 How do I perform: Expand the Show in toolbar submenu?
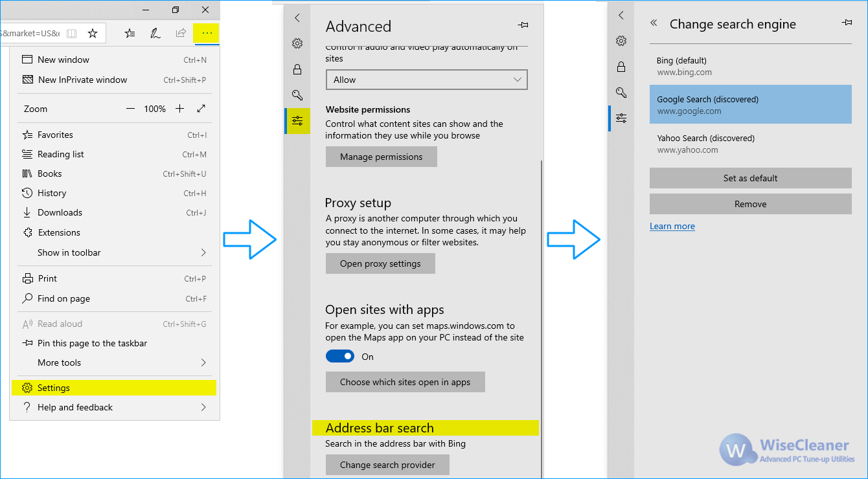point(113,252)
